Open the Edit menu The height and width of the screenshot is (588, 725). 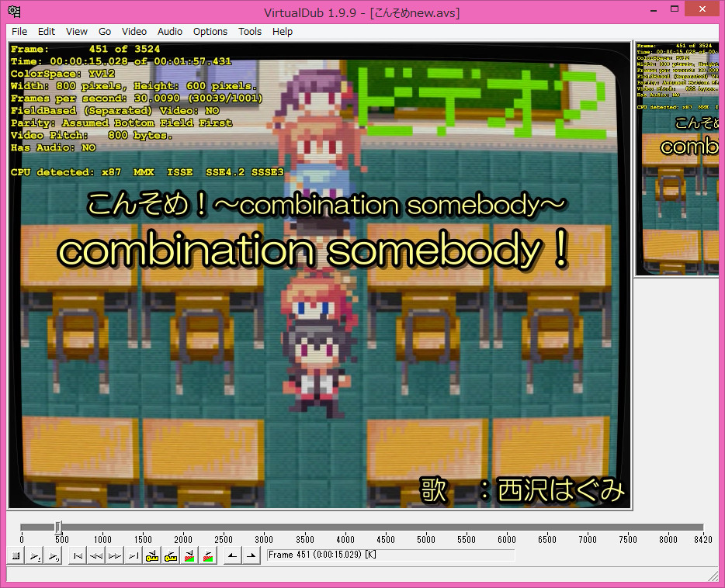(x=47, y=31)
